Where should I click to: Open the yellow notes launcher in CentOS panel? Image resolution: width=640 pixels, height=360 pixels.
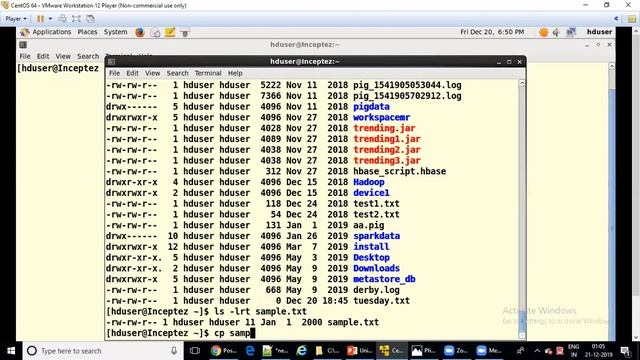click(x=170, y=32)
